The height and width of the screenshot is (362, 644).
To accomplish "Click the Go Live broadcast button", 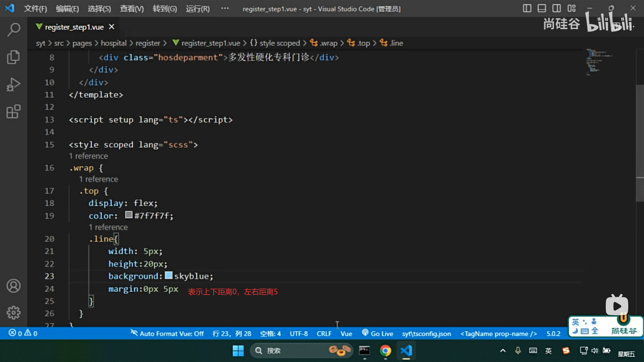I will tap(378, 334).
